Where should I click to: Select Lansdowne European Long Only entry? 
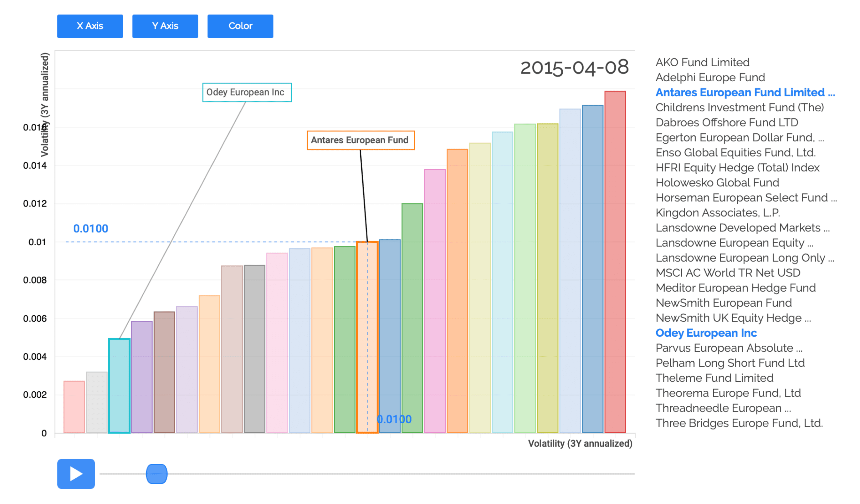pos(745,257)
